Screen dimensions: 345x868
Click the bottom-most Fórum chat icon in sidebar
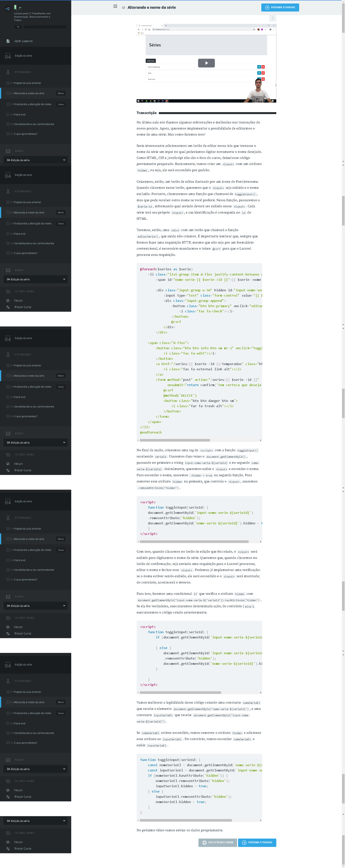point(8,842)
